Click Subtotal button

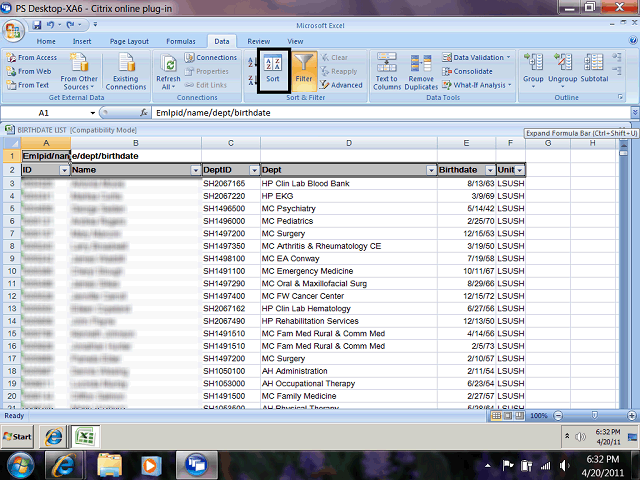[x=594, y=70]
